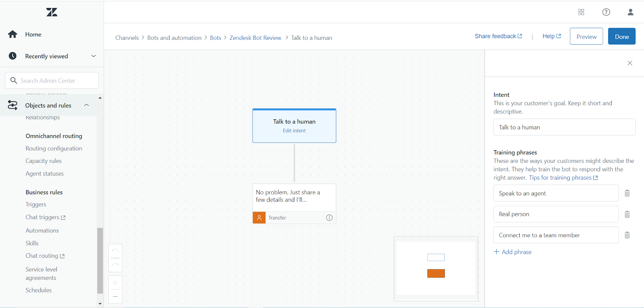This screenshot has height=308, width=644.
Task: Open the products grid icon
Action: (x=581, y=12)
